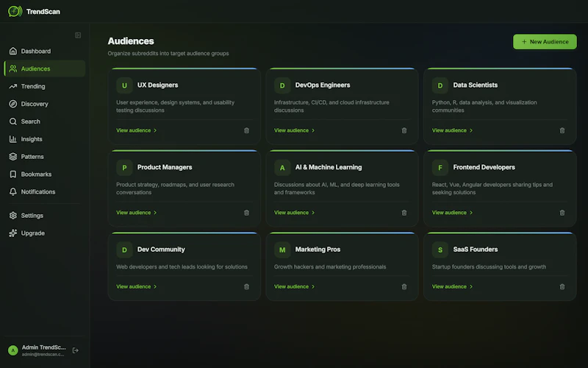
Task: Delete the Product Managers audience
Action: pos(246,213)
